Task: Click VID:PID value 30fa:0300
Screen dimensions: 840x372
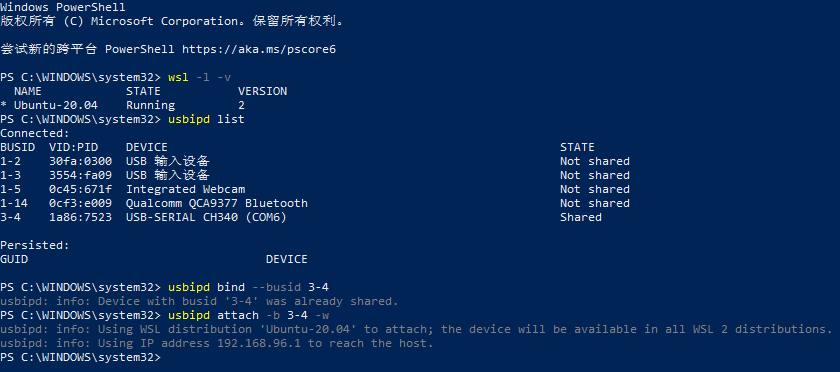Action: pos(80,161)
